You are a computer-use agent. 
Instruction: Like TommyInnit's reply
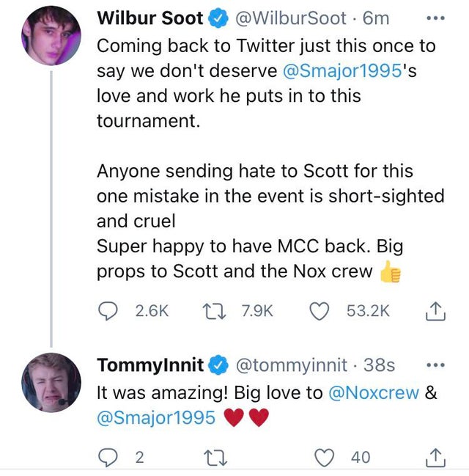click(x=325, y=457)
